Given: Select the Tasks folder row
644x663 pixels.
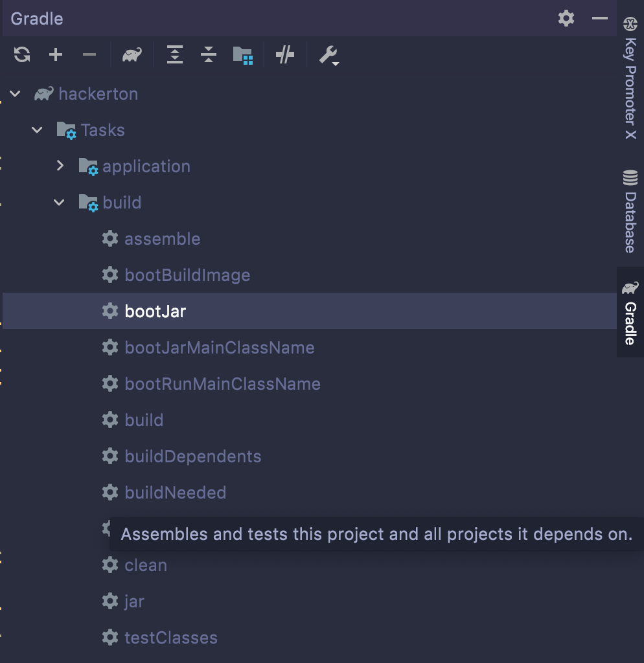Looking at the screenshot, I should 309,129.
